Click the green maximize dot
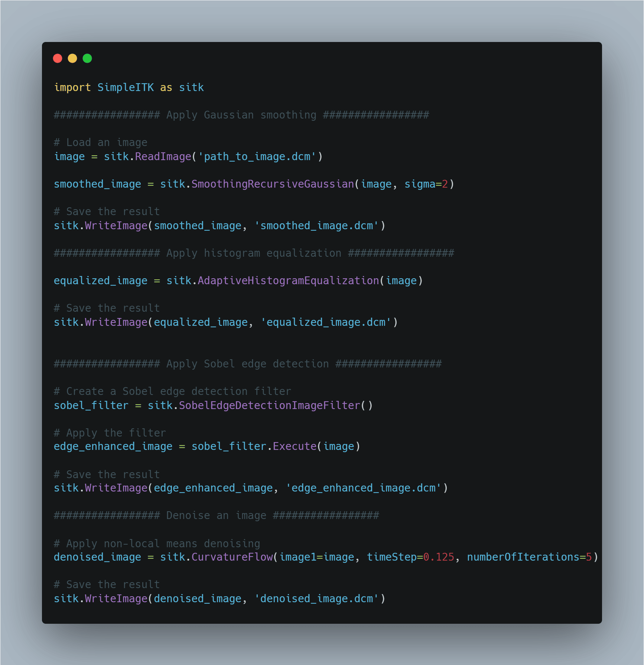The image size is (644, 665). point(87,58)
